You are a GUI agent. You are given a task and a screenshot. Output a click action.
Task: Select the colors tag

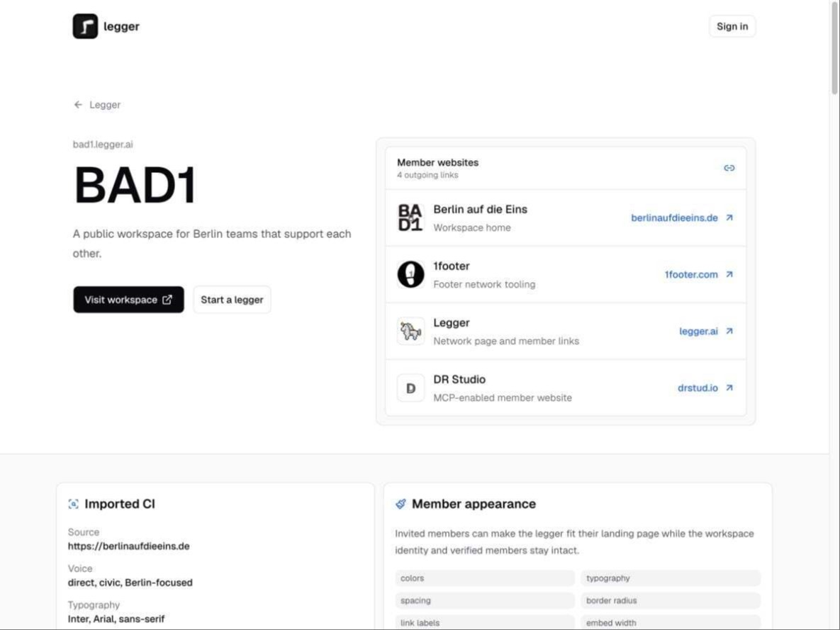pos(485,578)
